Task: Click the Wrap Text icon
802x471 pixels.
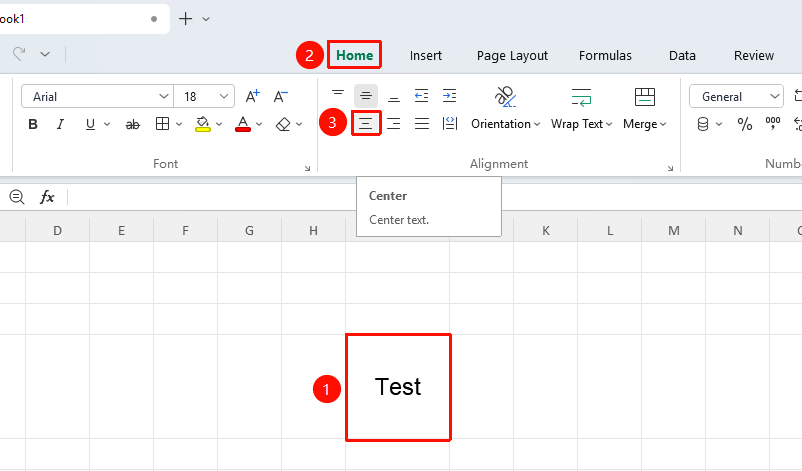Action: click(x=582, y=97)
